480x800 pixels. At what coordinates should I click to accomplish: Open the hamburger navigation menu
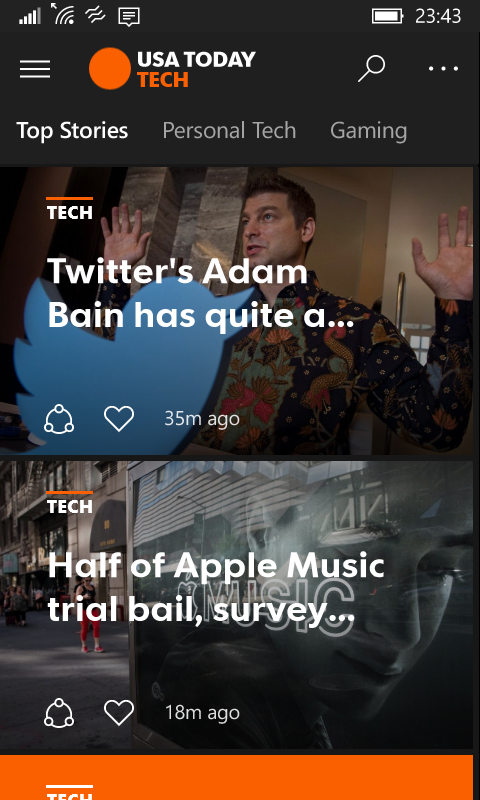[x=35, y=69]
